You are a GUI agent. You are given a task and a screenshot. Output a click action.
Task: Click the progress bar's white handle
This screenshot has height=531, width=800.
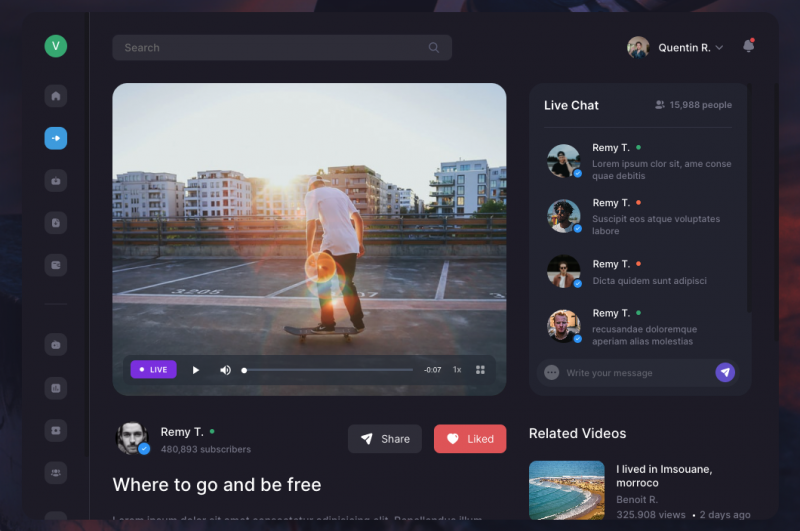pos(244,370)
